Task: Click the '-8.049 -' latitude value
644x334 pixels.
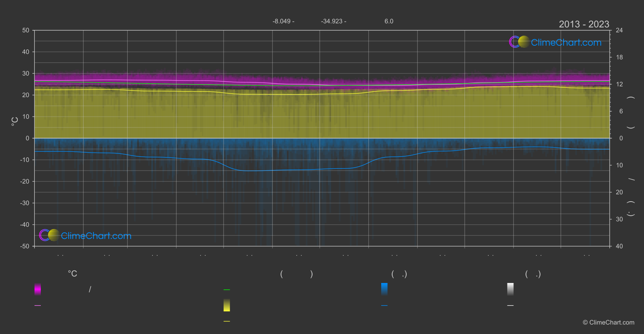Action: tap(283, 21)
